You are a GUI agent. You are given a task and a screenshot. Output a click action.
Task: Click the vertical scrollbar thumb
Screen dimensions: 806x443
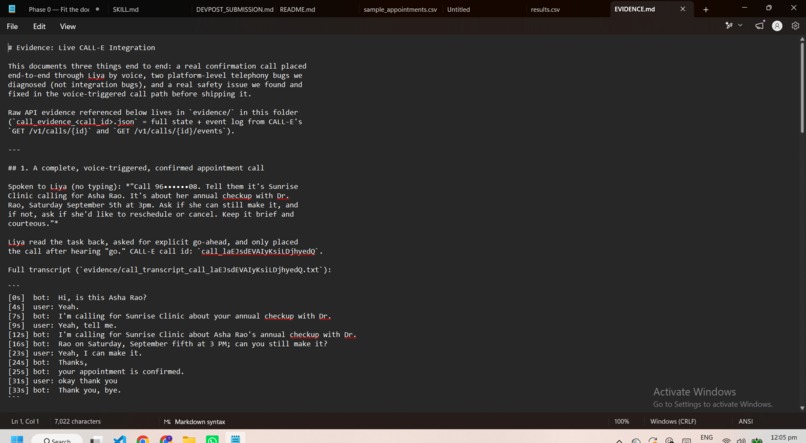pyautogui.click(x=801, y=87)
